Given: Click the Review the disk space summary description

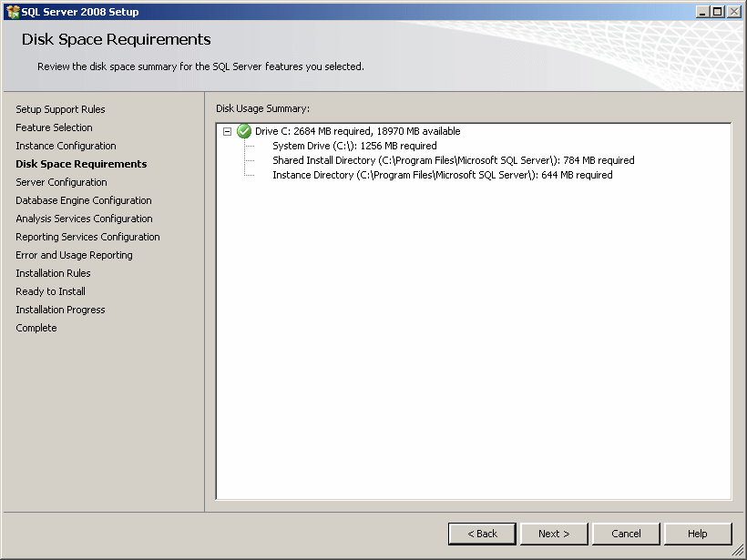Looking at the screenshot, I should (200, 66).
